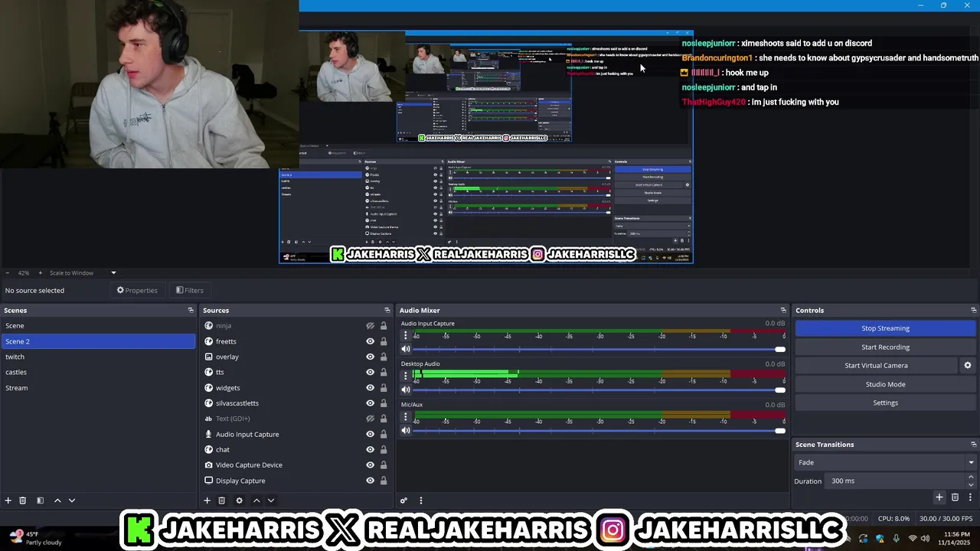The height and width of the screenshot is (551, 980).
Task: Undock the Controls panel
Action: [973, 310]
